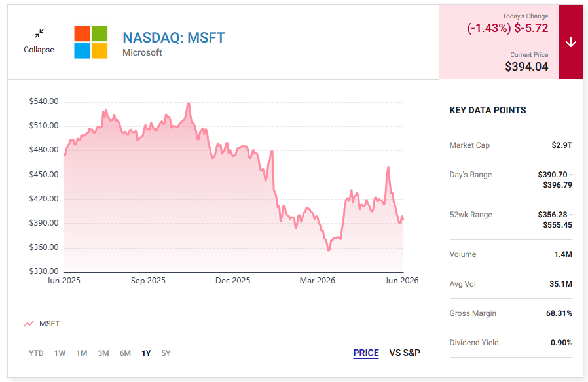Switch chart to 1M range
The image size is (588, 382).
81,353
